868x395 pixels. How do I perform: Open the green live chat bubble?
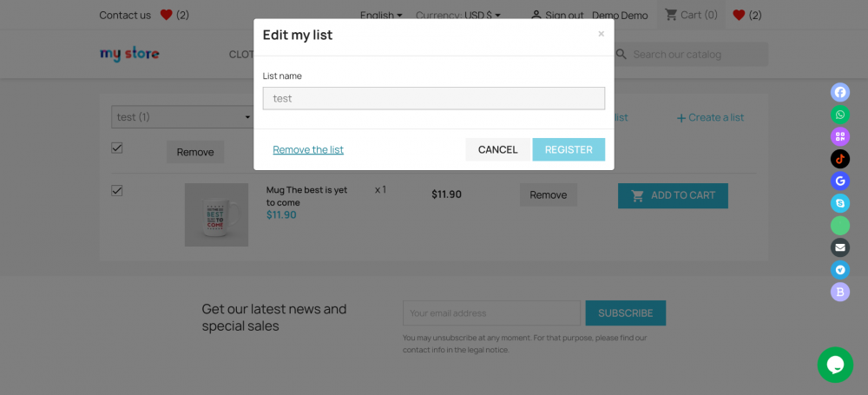[835, 365]
